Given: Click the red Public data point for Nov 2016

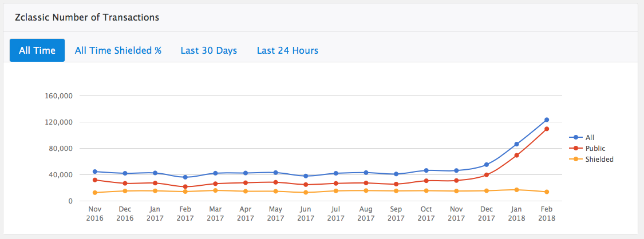Looking at the screenshot, I should point(95,180).
